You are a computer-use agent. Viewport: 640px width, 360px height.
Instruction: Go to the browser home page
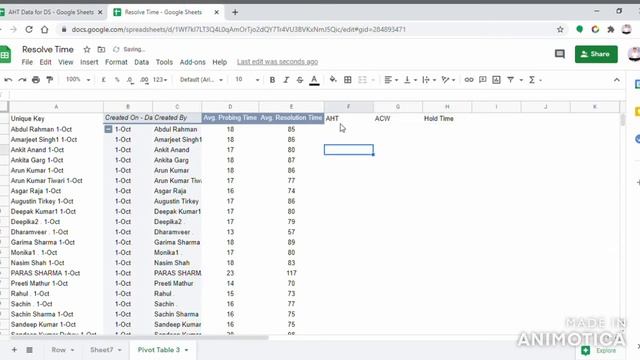[x=44, y=29]
